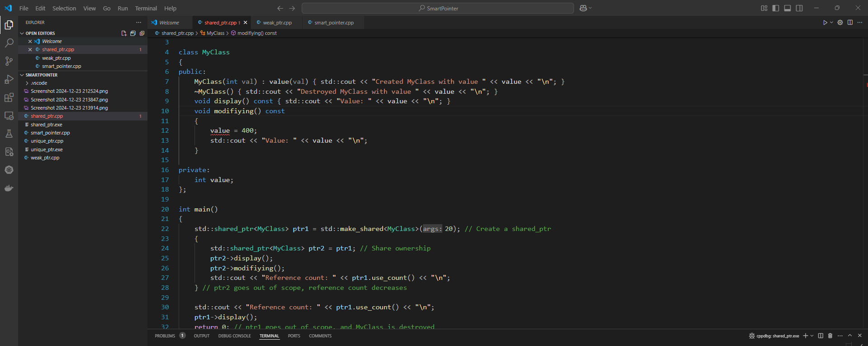Click the gear icon in editor toolbar
The image size is (868, 346).
pos(840,22)
